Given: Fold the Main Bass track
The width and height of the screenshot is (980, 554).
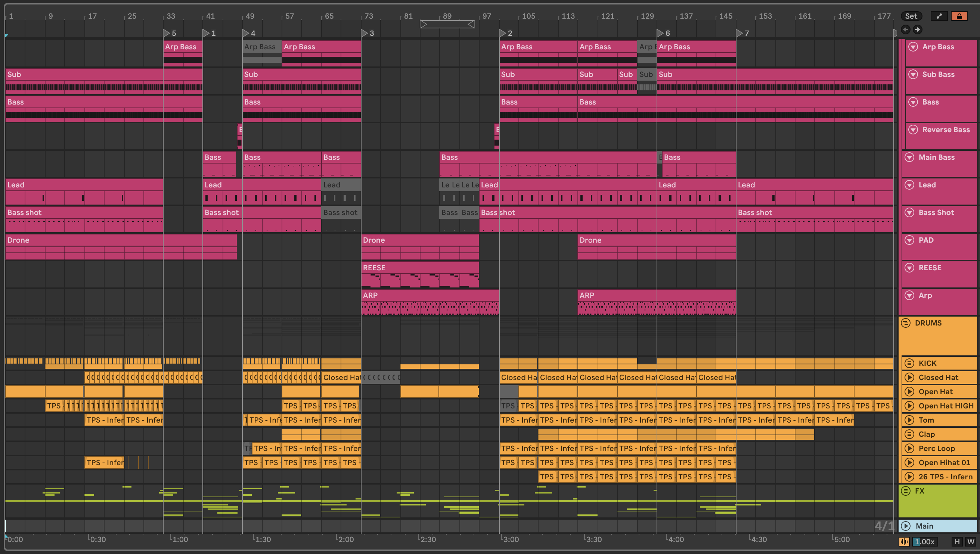Looking at the screenshot, I should coord(909,157).
